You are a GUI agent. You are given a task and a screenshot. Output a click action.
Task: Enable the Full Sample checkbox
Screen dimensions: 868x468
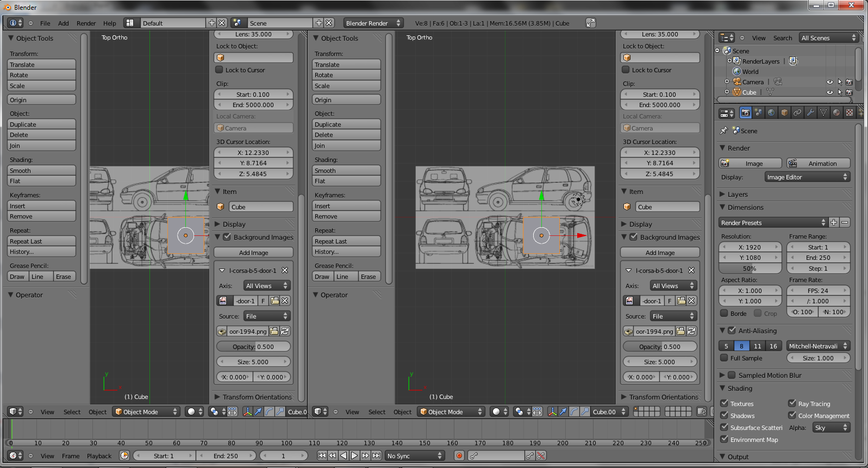724,358
